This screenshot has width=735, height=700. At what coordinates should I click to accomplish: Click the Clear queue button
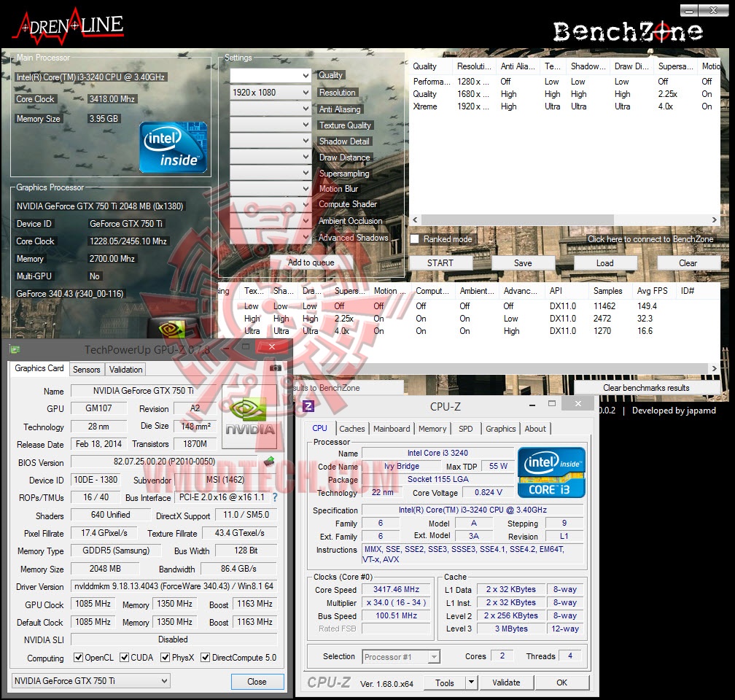[688, 263]
